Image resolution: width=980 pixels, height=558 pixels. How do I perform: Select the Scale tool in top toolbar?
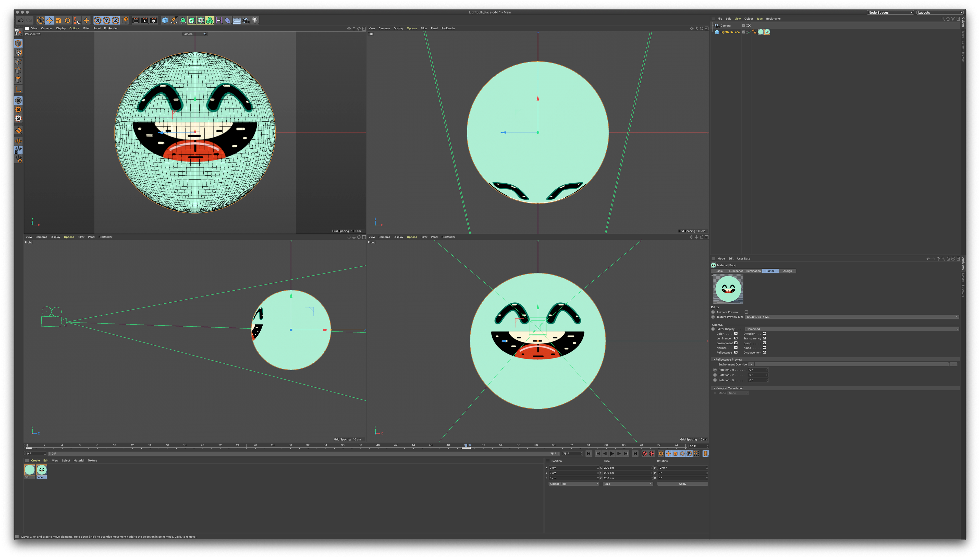[x=59, y=20]
